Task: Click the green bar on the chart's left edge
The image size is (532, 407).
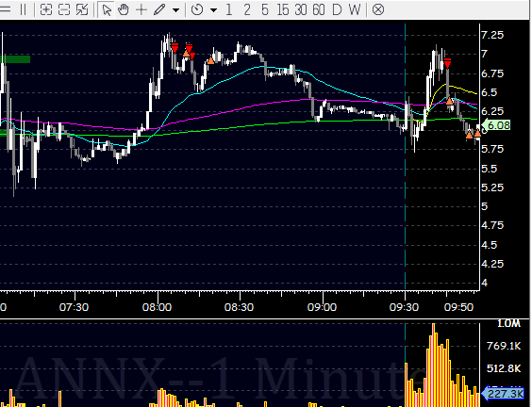Action: pyautogui.click(x=15, y=59)
